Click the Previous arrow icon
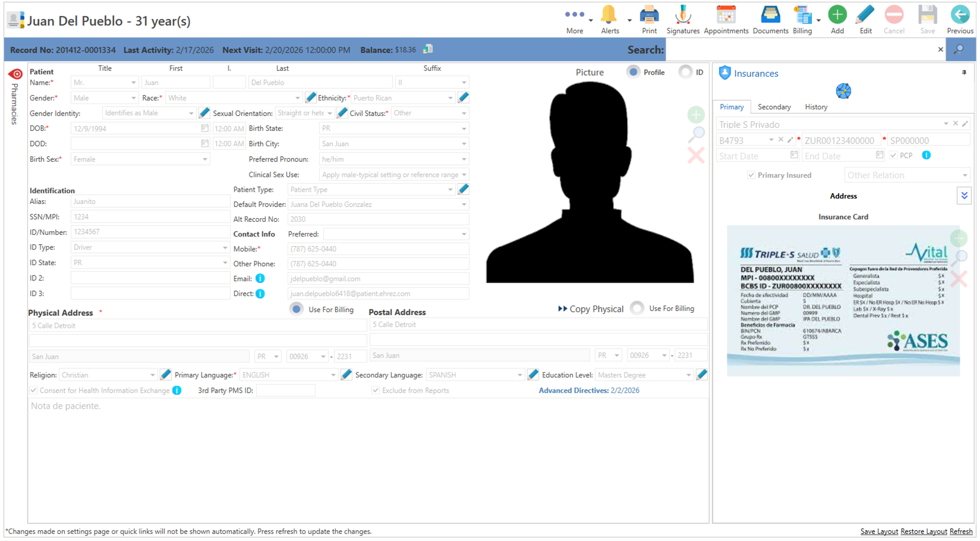The width and height of the screenshot is (980, 541). (960, 15)
